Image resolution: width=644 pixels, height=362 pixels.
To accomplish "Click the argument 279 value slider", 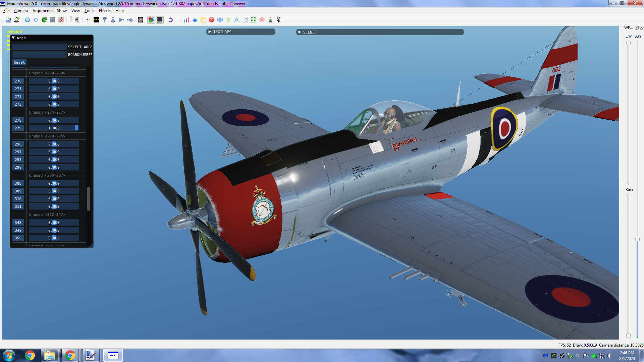I will [54, 128].
